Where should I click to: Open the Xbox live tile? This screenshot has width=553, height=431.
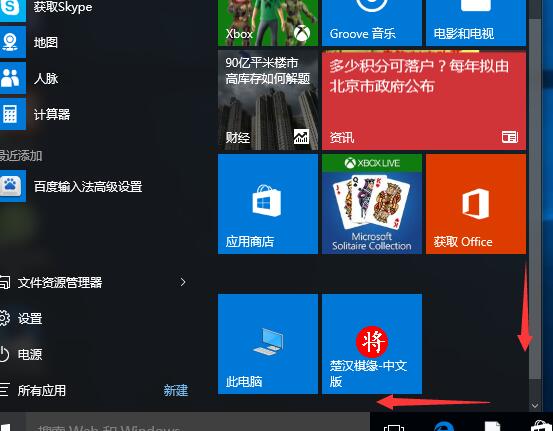tap(268, 23)
